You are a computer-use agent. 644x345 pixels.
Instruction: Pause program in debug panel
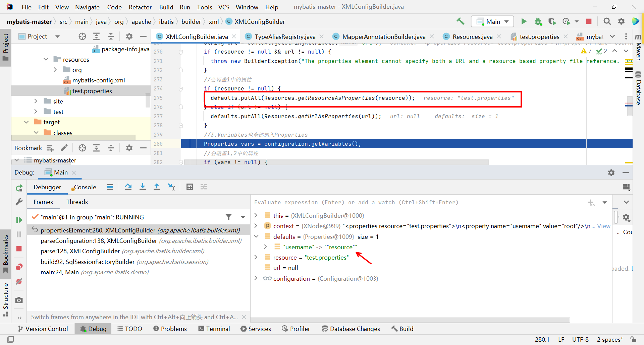pyautogui.click(x=19, y=234)
